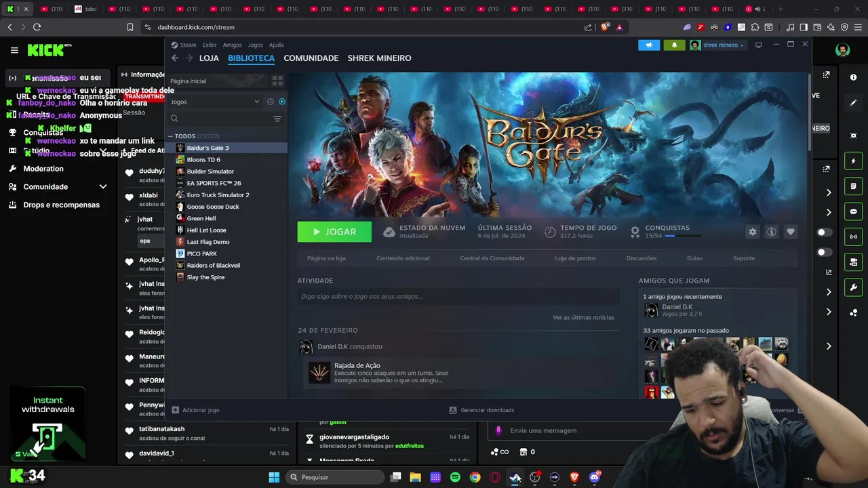
Task: Click the Conquistas progress bar
Action: [x=684, y=236]
